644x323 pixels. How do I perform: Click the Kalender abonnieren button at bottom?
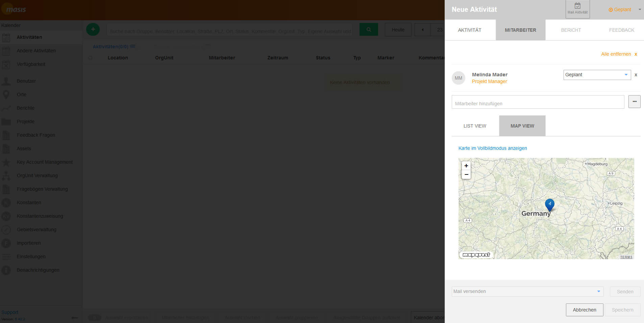coord(428,317)
